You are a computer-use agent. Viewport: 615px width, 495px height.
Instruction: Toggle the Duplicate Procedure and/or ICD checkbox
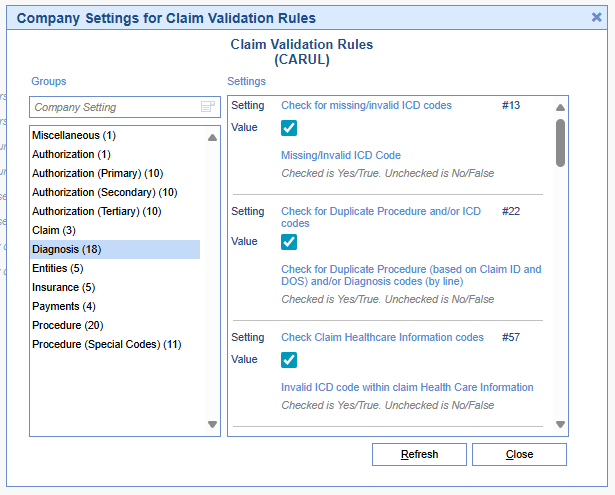(x=289, y=242)
